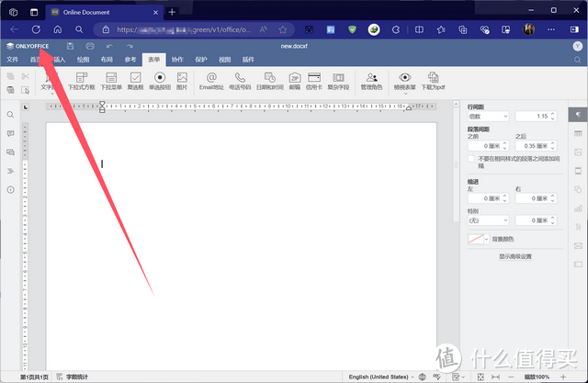Image resolution: width=588 pixels, height=383 pixels.
Task: Insert a phone number form field
Action: [x=239, y=81]
